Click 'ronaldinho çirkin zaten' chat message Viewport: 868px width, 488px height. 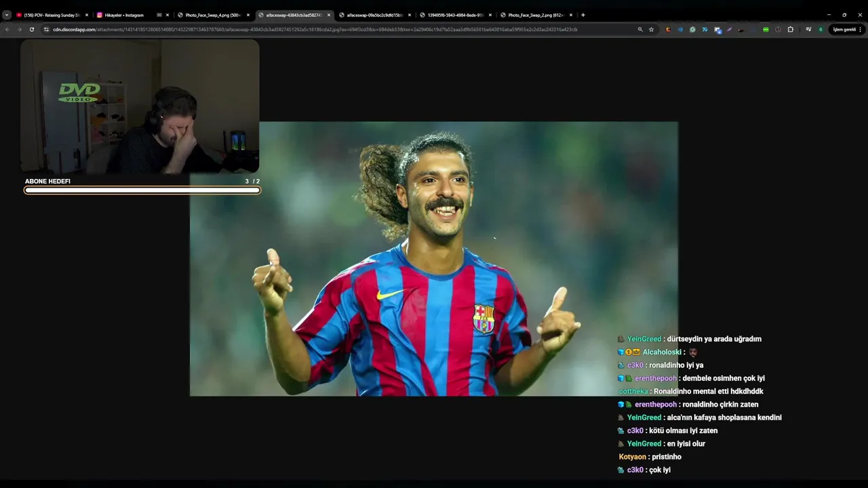[x=688, y=405]
